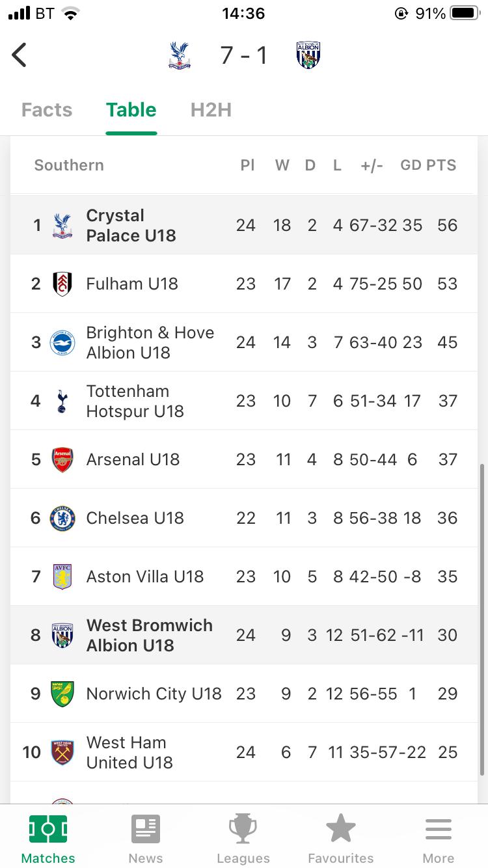Select Brighton & Hove Albion U18 row

pos(150,342)
